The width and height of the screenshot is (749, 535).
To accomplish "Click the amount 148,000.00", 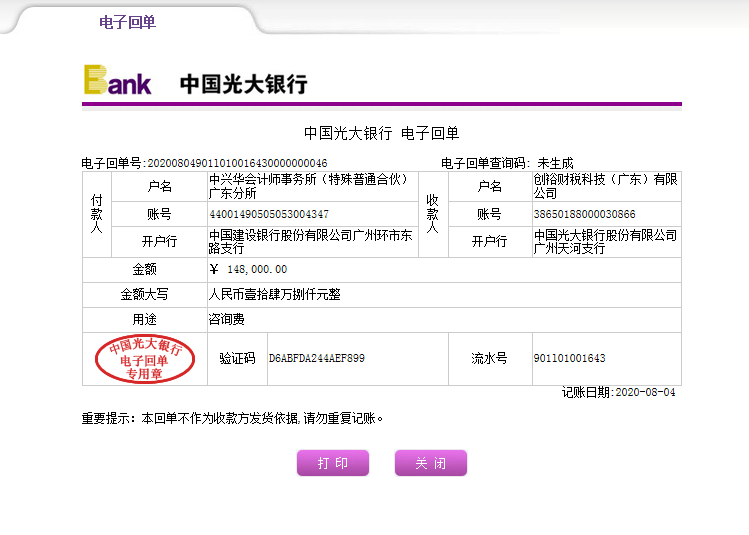I will point(257,269).
